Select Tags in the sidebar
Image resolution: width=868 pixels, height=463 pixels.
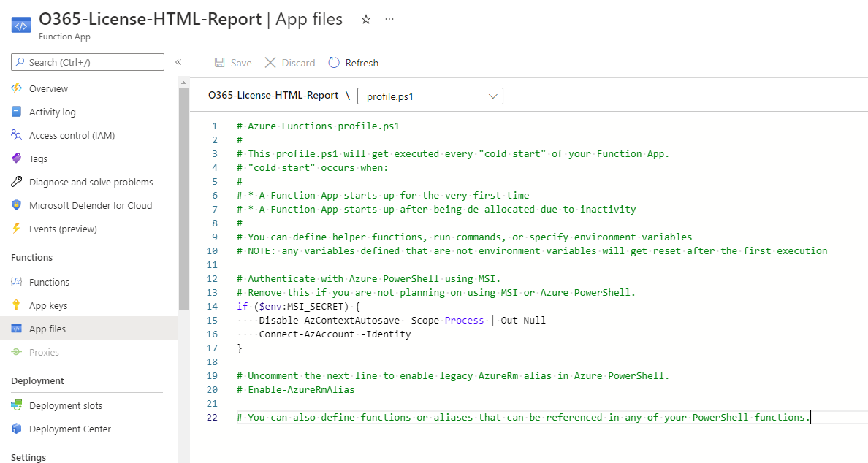click(38, 158)
